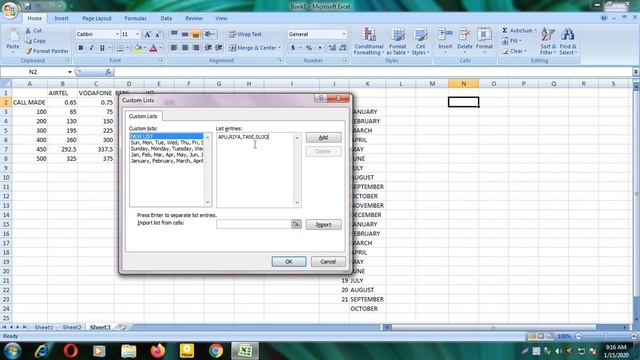This screenshot has width=640, height=360.
Task: Click the AutoSum sigma icon
Action: click(505, 31)
